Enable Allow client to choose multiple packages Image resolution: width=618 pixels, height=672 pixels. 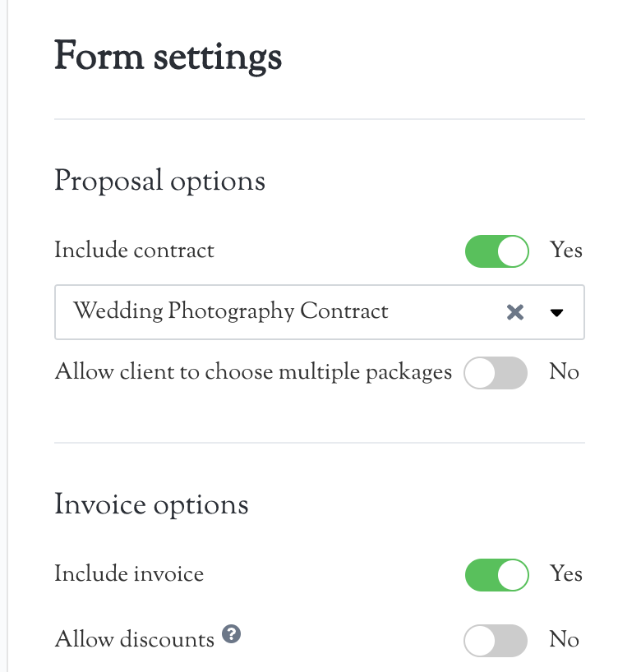496,372
